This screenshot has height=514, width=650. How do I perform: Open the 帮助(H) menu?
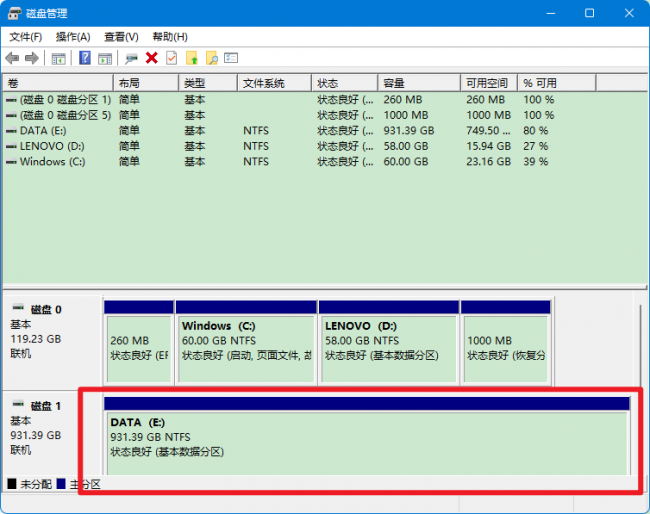(x=170, y=37)
